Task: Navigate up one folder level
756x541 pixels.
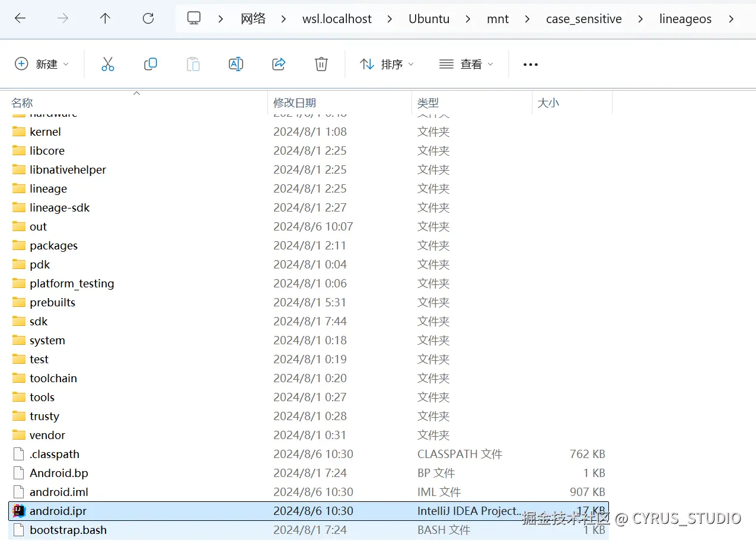Action: click(105, 18)
